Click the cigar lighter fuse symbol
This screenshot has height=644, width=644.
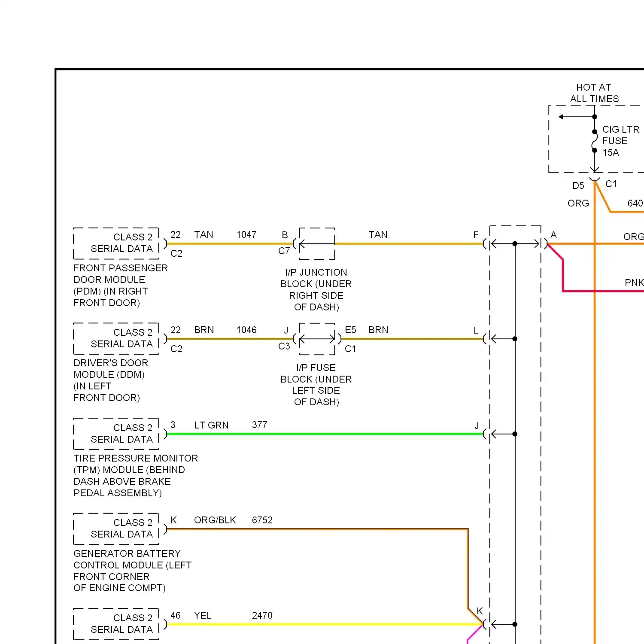pyautogui.click(x=595, y=141)
